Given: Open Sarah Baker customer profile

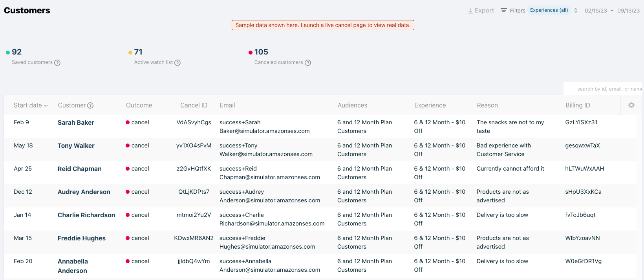Looking at the screenshot, I should click(76, 123).
